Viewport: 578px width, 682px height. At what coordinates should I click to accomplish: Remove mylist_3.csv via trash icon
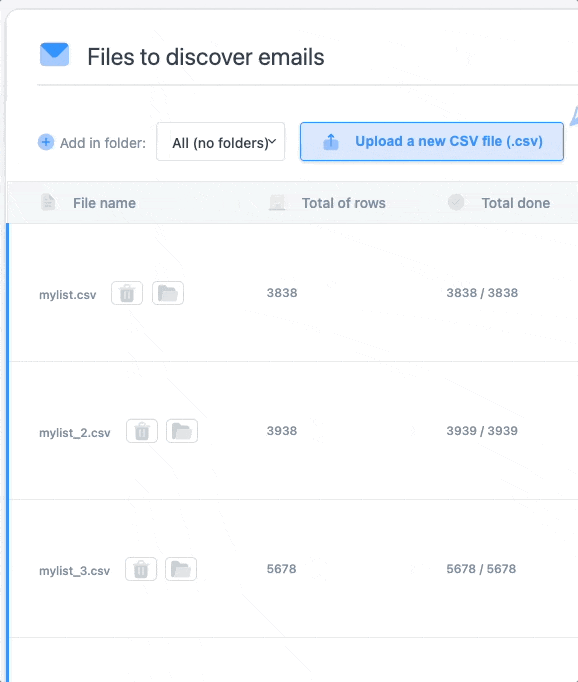[141, 569]
